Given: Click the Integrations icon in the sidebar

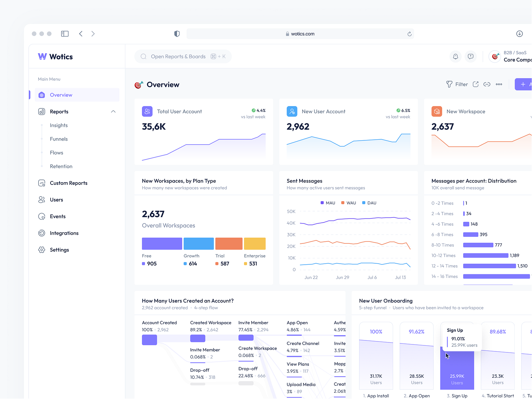Looking at the screenshot, I should click(41, 233).
